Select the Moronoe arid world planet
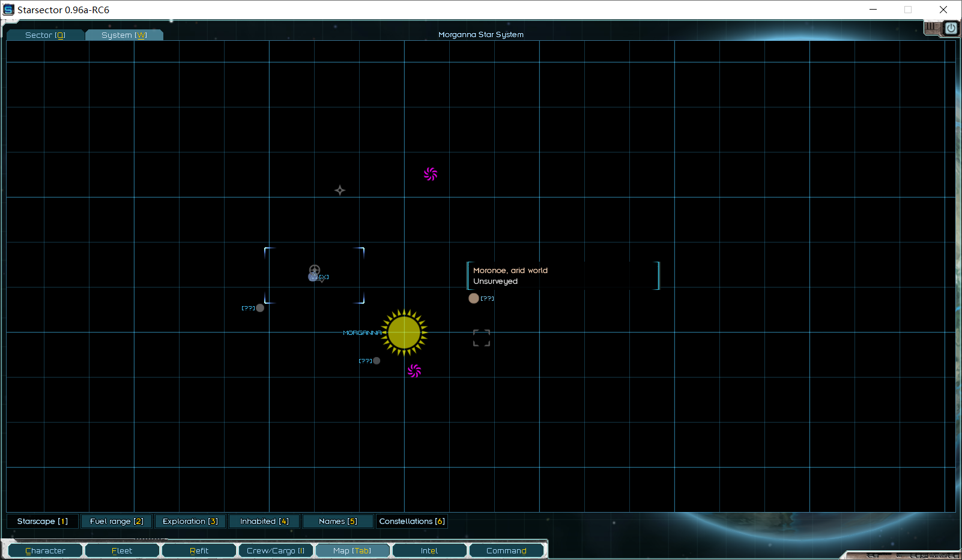962x560 pixels. [474, 298]
